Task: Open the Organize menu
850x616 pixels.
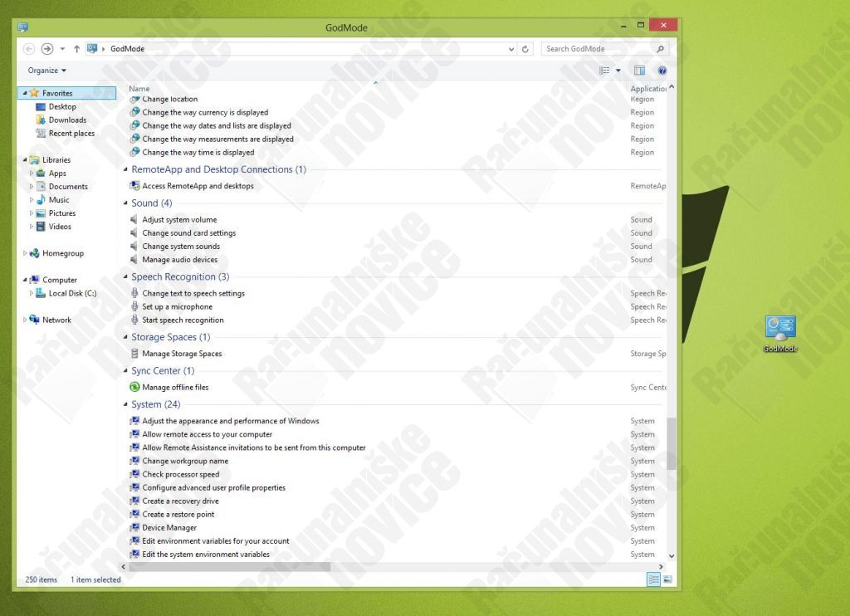Action: pos(47,71)
